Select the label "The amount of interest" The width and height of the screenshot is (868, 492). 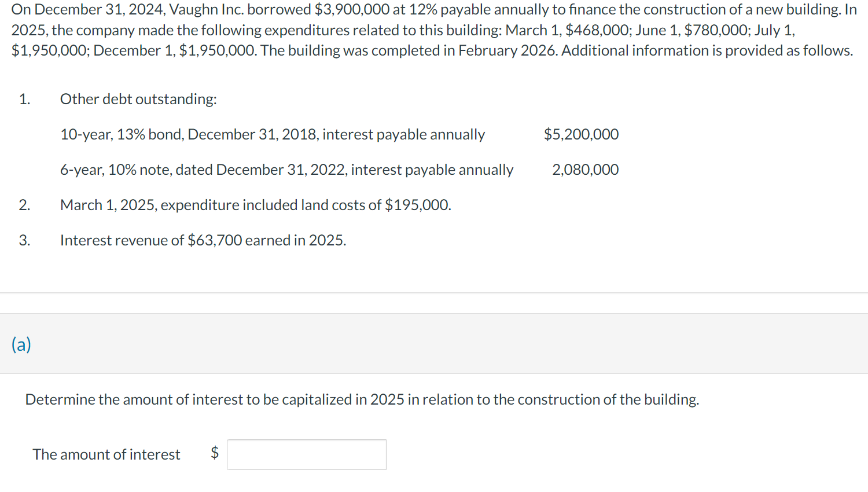[x=106, y=454]
